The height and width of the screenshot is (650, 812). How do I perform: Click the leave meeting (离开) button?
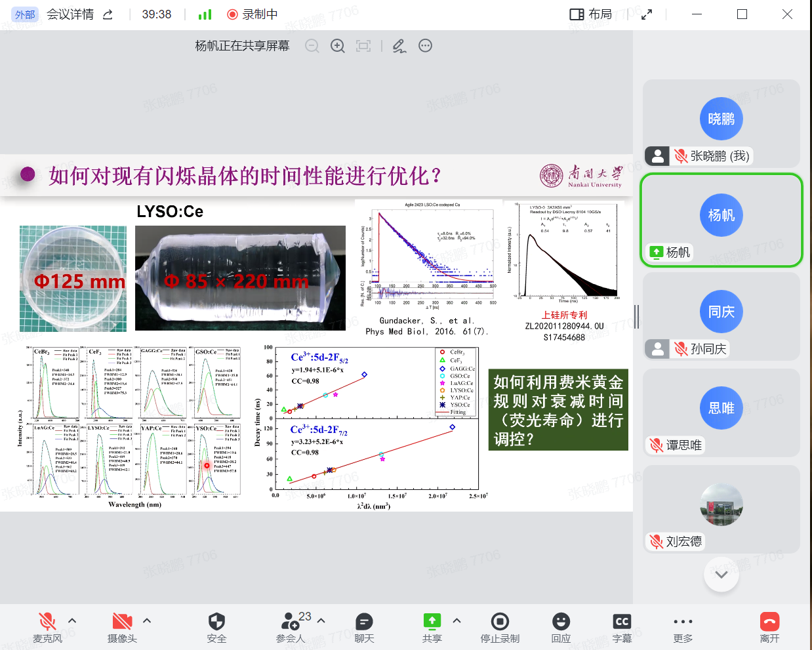(x=769, y=622)
